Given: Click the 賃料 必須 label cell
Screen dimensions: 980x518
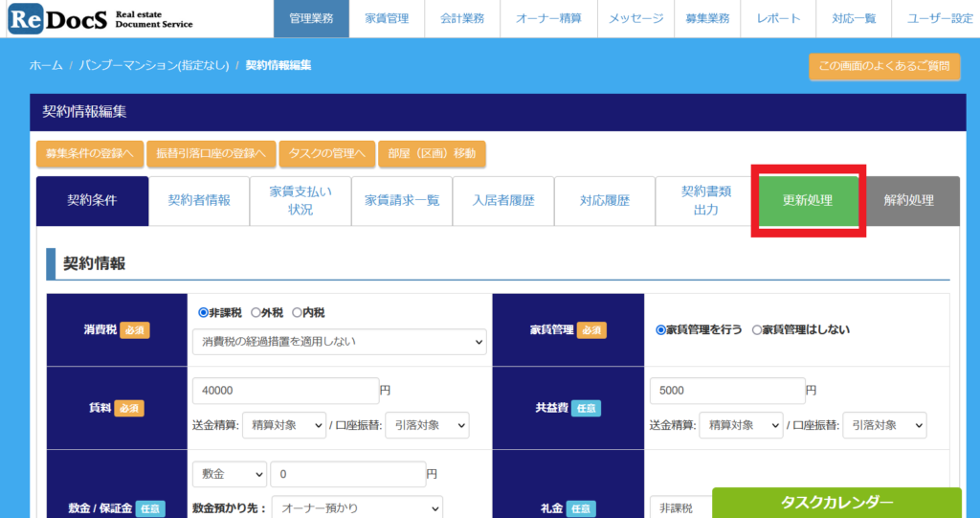Looking at the screenshot, I should pos(117,408).
